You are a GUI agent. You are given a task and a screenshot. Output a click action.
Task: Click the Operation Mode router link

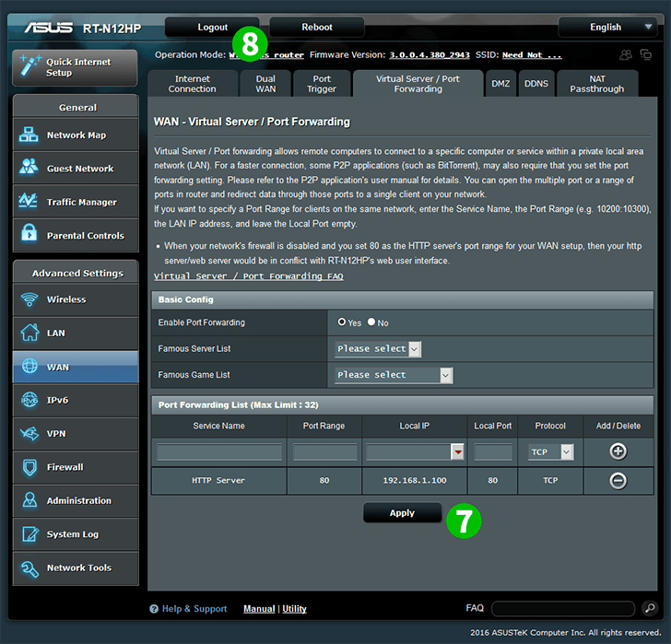pyautogui.click(x=266, y=55)
